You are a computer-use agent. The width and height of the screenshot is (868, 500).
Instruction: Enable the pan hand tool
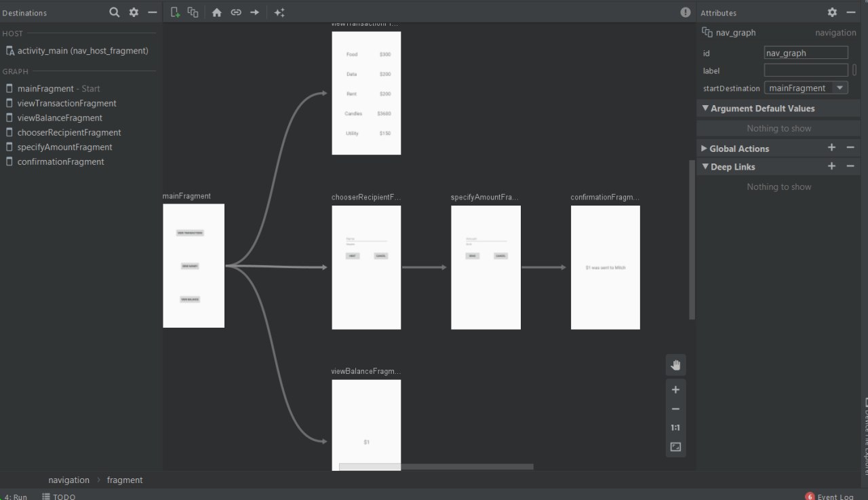pos(675,365)
